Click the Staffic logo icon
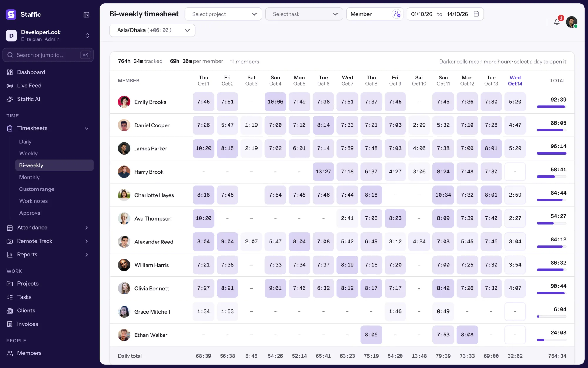588x368 pixels. [11, 14]
